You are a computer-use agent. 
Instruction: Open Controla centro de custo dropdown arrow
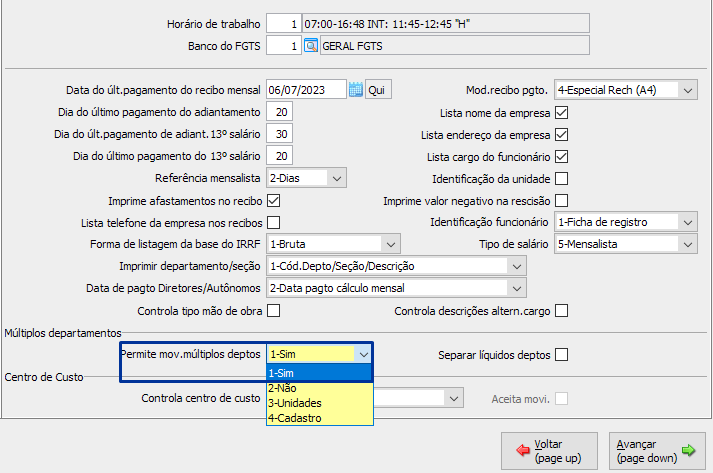pos(454,398)
